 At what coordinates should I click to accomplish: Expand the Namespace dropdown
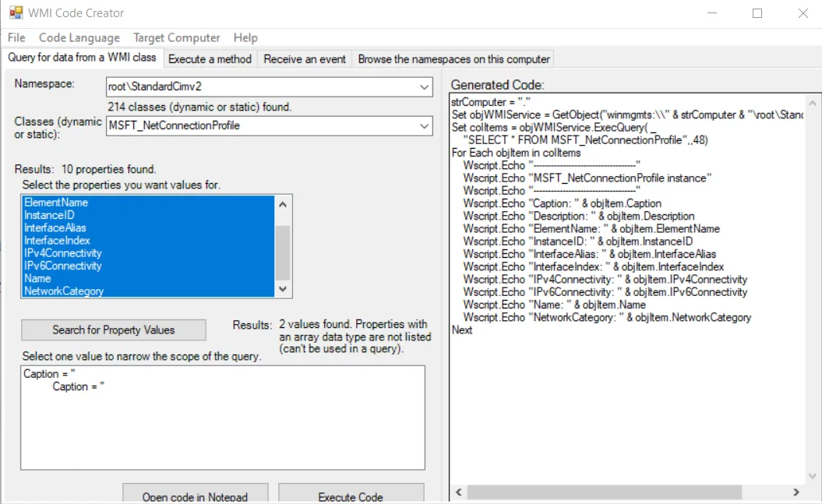(424, 87)
